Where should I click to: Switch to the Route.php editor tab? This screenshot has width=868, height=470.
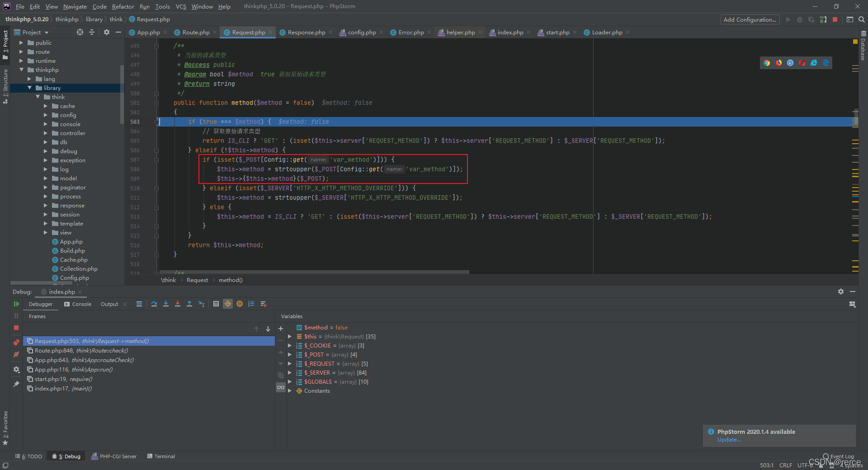[196, 33]
